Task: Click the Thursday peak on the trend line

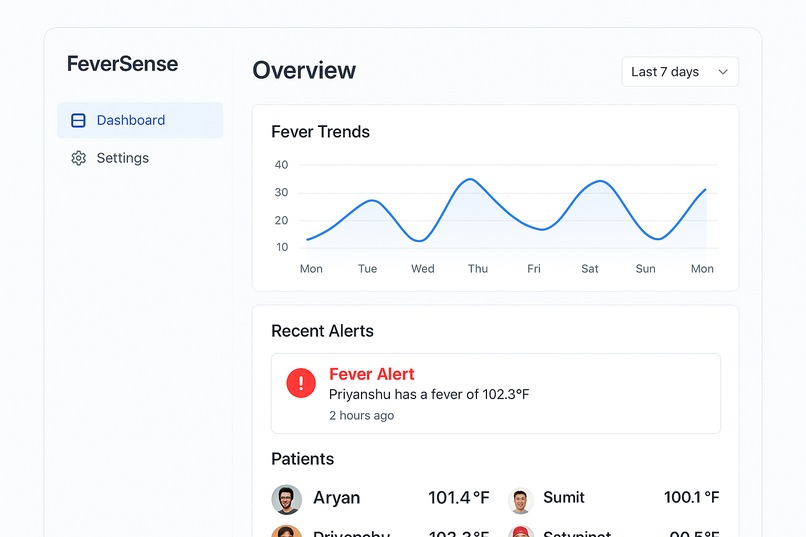Action: [x=470, y=179]
